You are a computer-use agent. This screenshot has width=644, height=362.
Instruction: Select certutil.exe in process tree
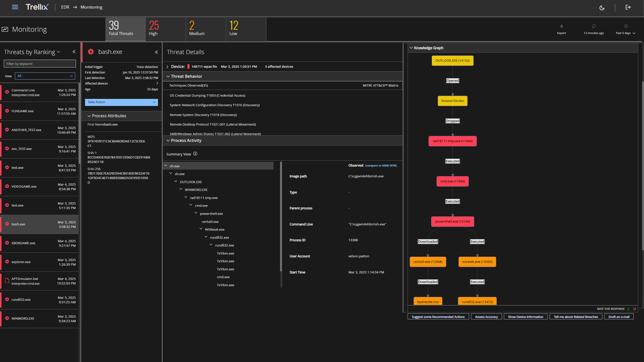(x=210, y=221)
